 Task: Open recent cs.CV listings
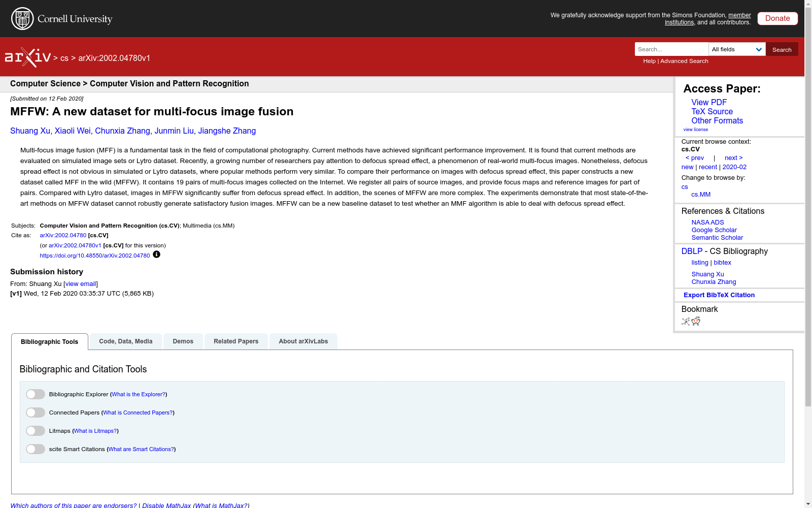click(x=708, y=167)
